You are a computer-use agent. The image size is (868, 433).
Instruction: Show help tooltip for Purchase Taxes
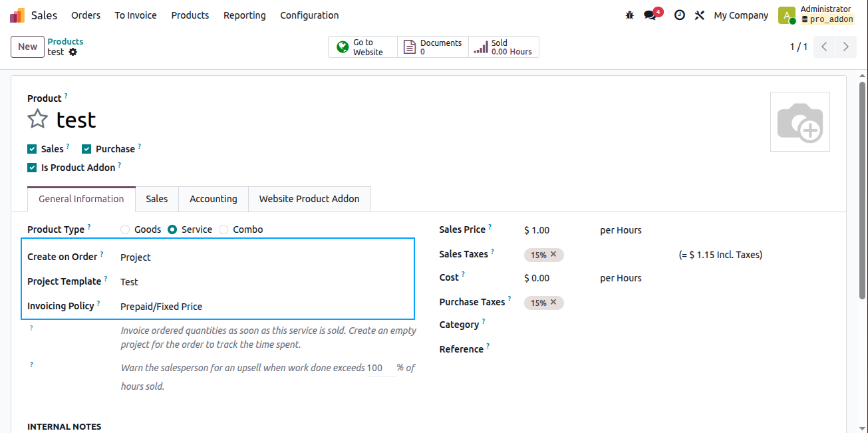pos(509,300)
